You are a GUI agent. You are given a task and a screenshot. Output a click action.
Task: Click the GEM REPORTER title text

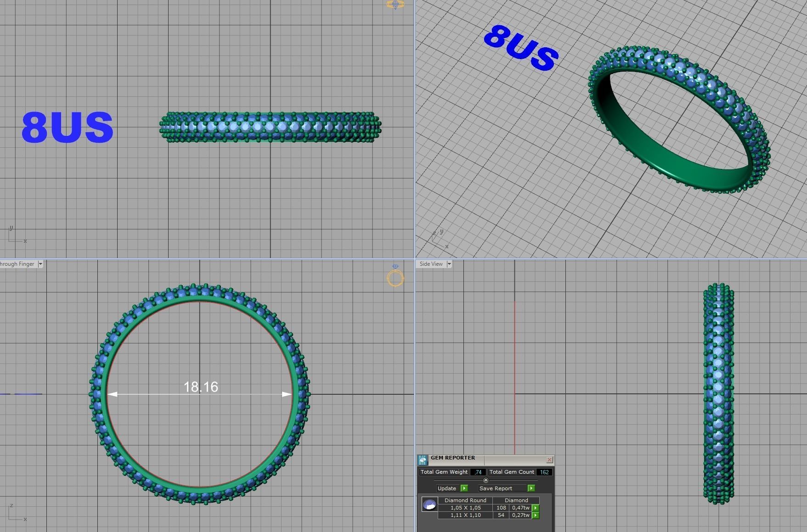(453, 458)
